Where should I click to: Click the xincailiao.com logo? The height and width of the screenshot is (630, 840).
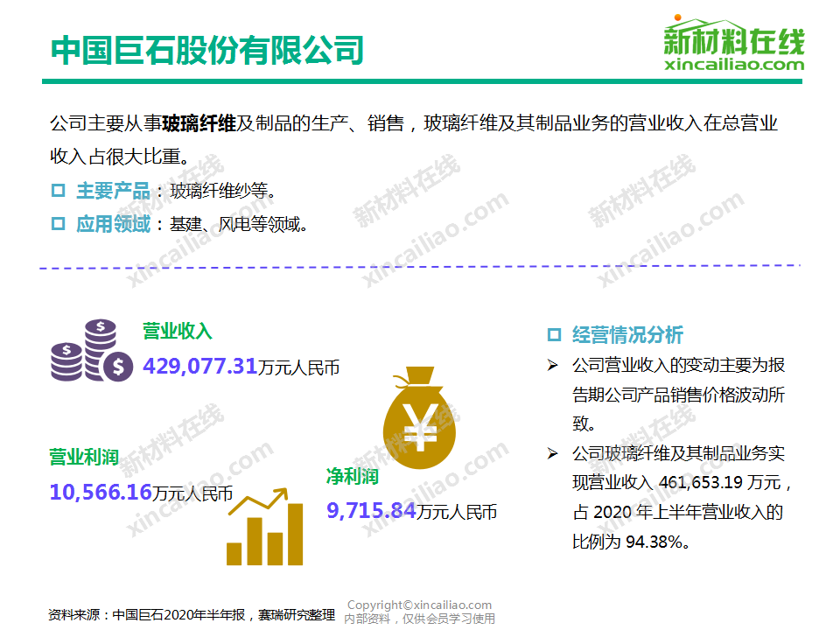click(x=733, y=43)
